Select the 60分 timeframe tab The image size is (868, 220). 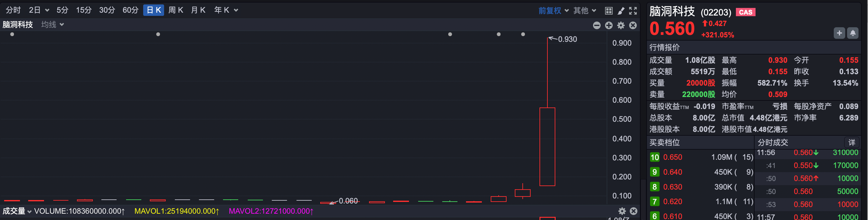[130, 10]
